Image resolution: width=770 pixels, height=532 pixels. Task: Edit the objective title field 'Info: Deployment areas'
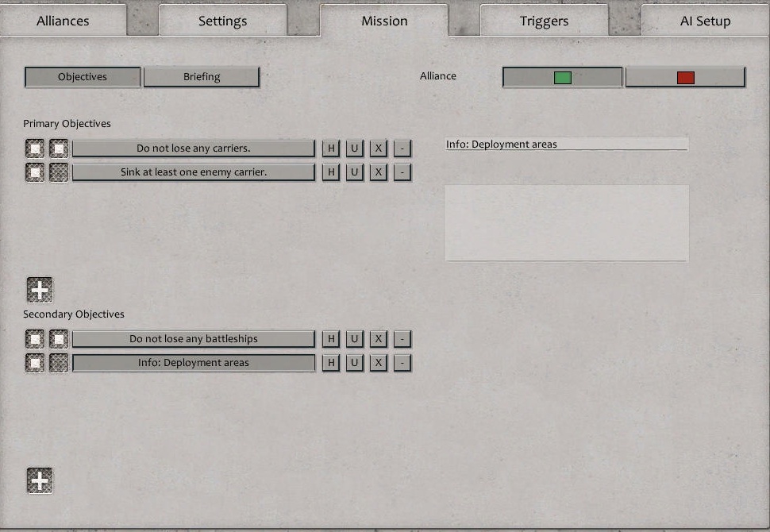click(566, 144)
